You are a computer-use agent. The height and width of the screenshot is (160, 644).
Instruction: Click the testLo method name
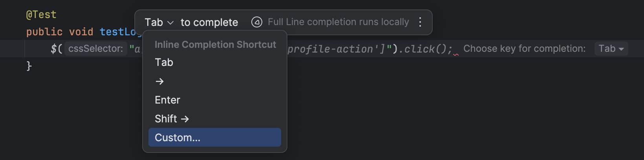pos(118,32)
